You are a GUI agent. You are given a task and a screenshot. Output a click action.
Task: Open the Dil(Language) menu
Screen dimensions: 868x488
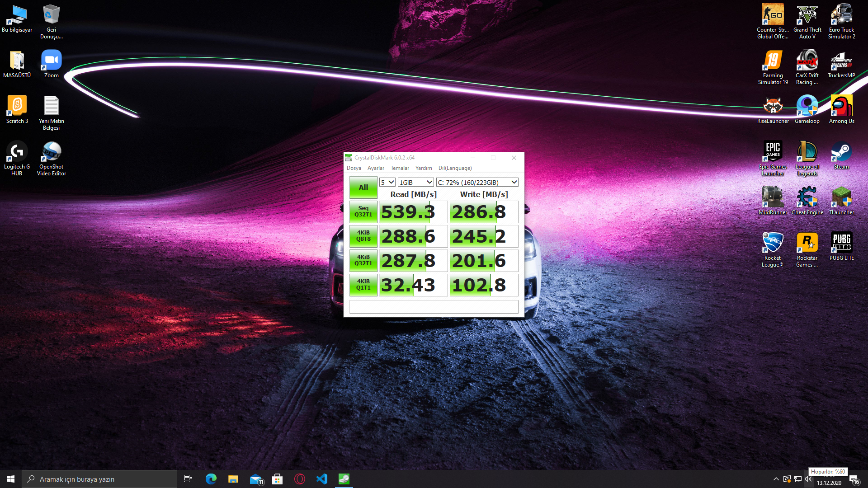pos(455,168)
